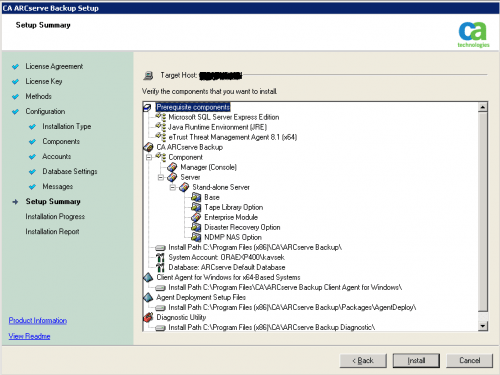Click the component list scrollbar thumb

pyautogui.click(x=482, y=212)
